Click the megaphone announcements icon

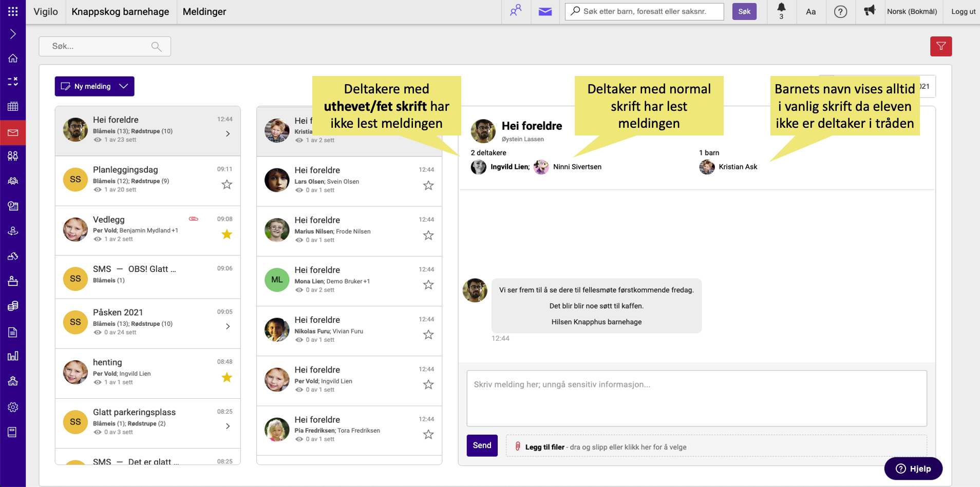tap(869, 11)
